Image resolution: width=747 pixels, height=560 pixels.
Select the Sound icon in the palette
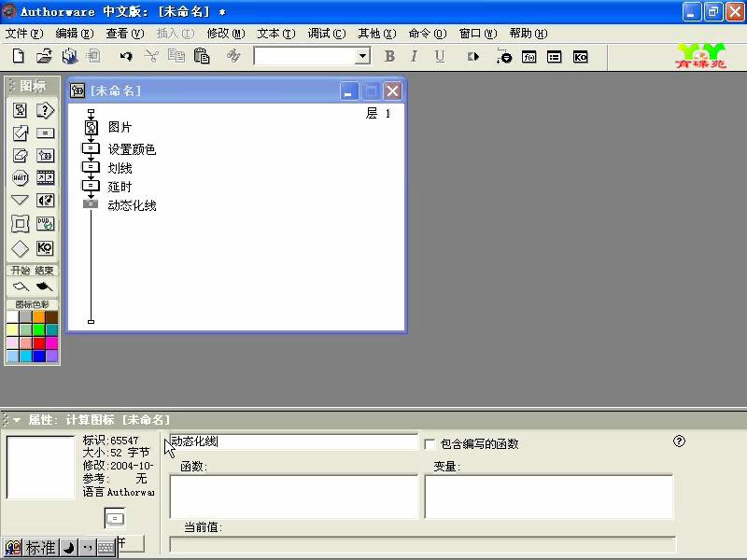[x=45, y=201]
